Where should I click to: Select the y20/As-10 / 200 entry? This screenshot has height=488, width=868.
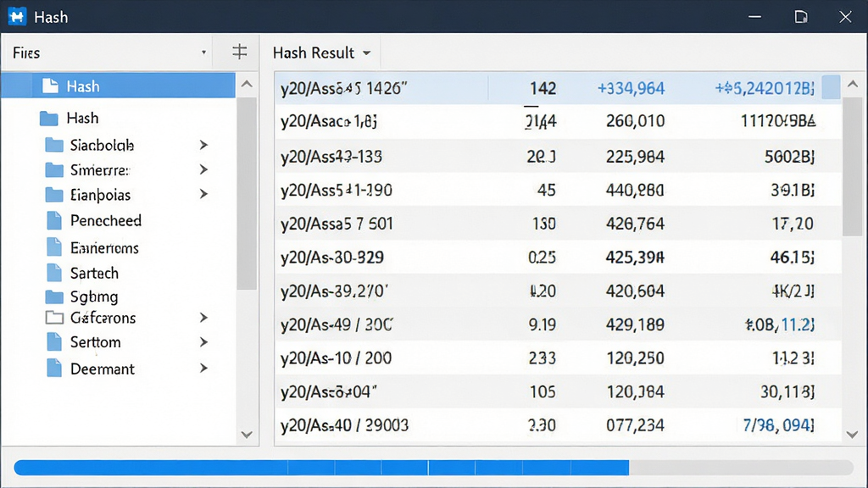coord(336,358)
